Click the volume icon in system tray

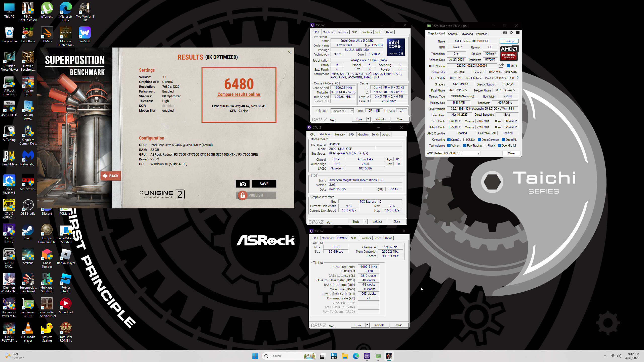pos(619,356)
